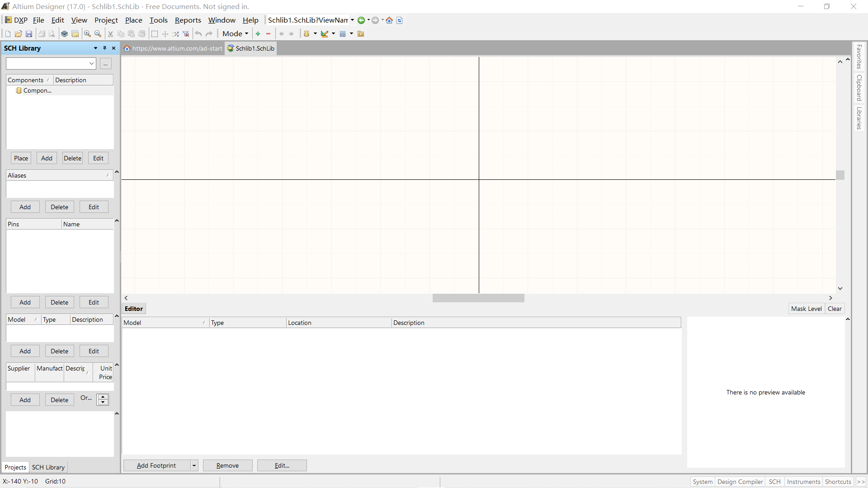
Task: Click the Place button under Components
Action: coord(21,158)
